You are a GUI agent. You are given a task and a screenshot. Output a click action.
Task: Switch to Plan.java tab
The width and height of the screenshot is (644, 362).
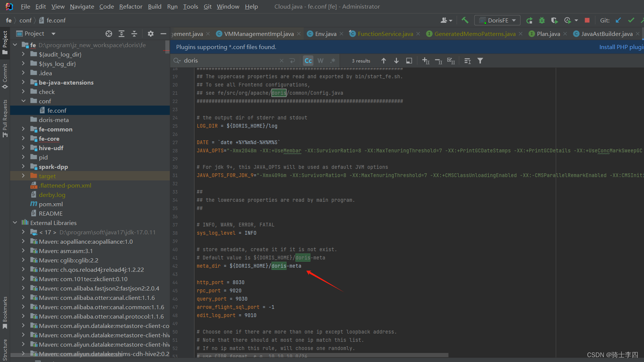point(548,34)
